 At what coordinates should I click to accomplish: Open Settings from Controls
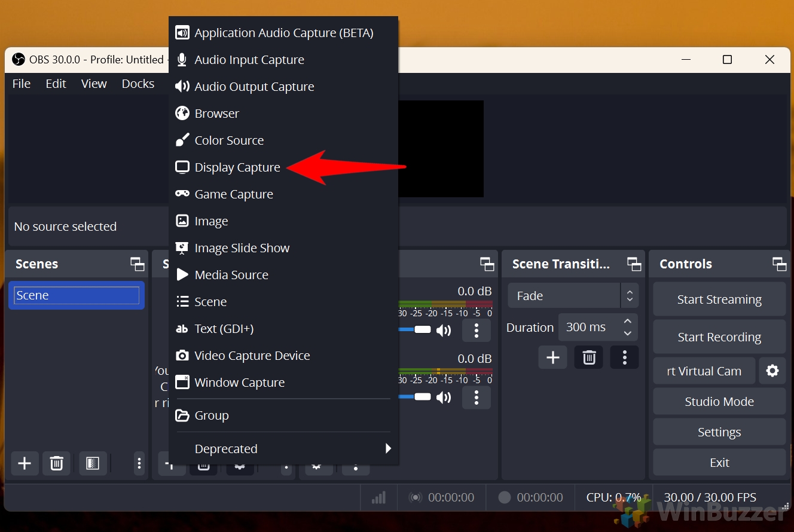coord(719,432)
